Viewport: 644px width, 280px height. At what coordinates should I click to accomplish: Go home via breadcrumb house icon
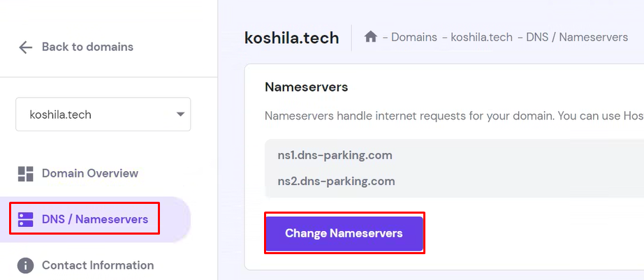[x=370, y=37]
